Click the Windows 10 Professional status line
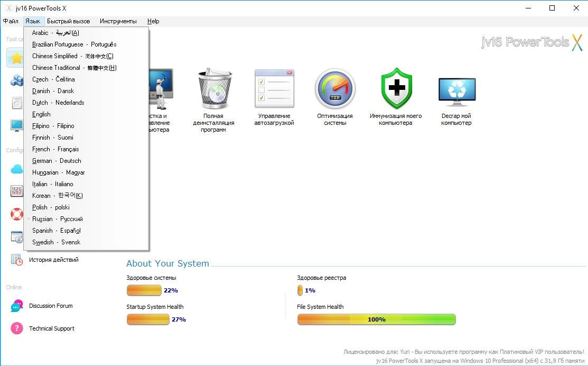The width and height of the screenshot is (588, 366). (480, 361)
